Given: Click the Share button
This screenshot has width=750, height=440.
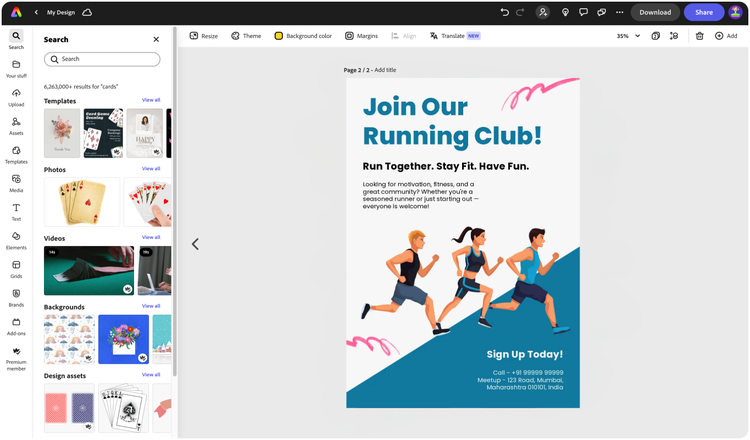Looking at the screenshot, I should 704,12.
